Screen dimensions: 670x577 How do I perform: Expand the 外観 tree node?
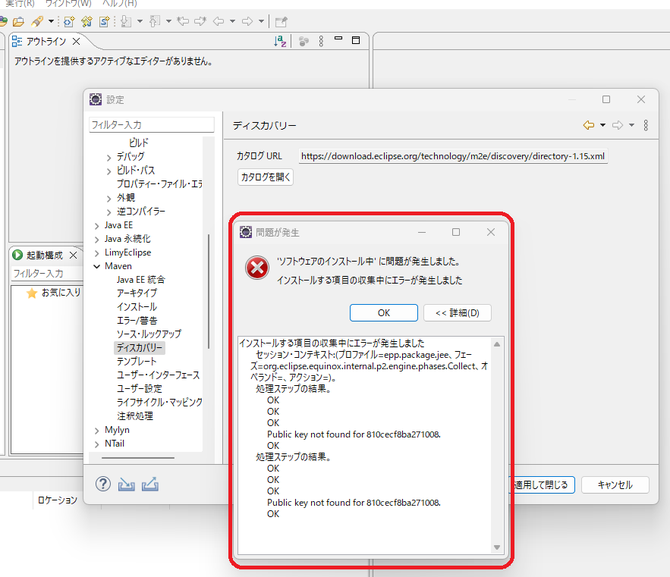(109, 198)
